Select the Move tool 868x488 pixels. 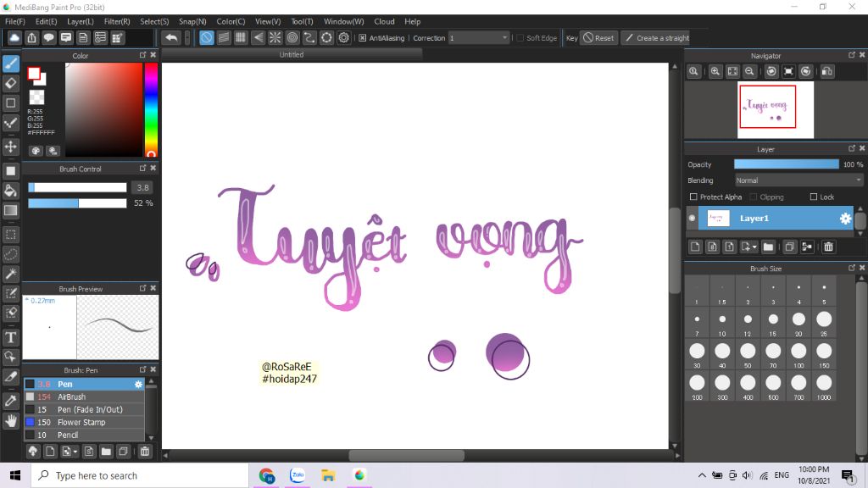(10, 147)
